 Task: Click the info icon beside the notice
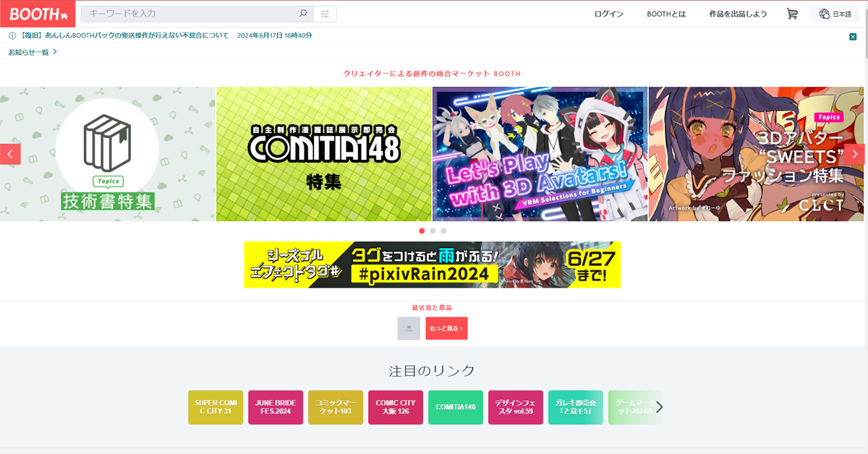coord(12,35)
